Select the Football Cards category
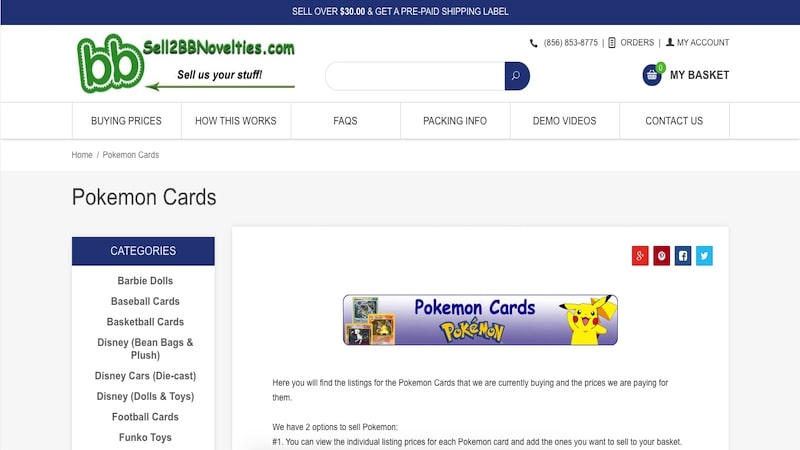This screenshot has width=800, height=450. coord(145,417)
